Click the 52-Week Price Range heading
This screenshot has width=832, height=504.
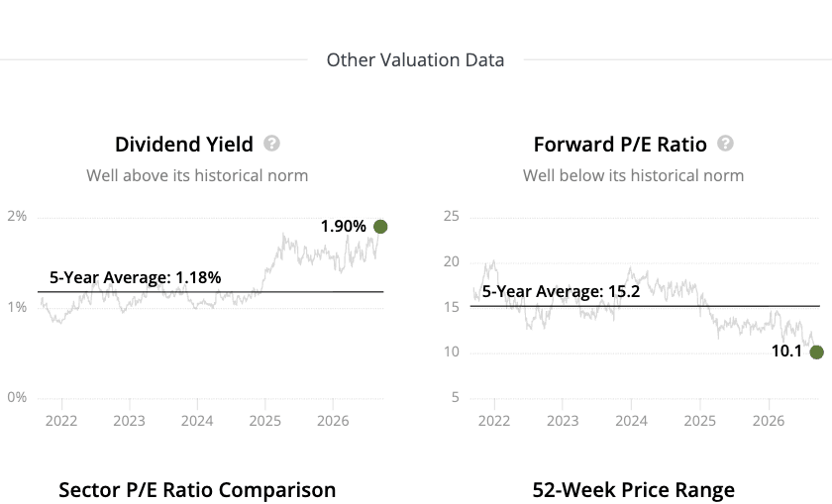pos(634,490)
